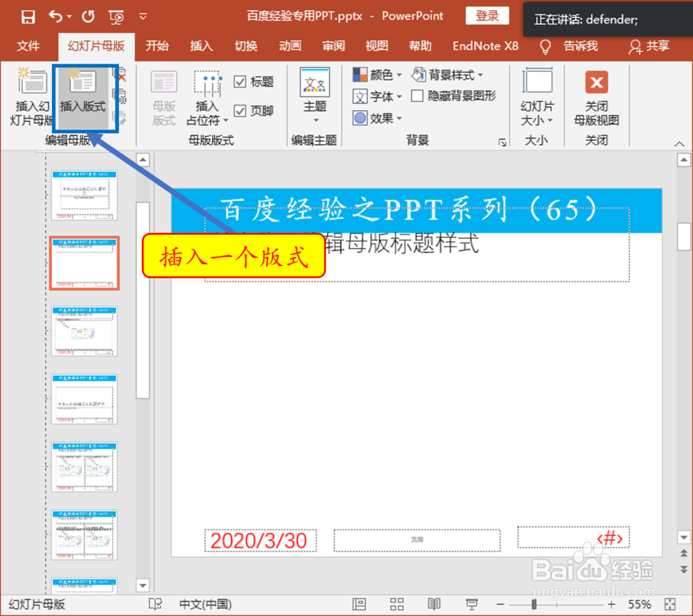Toggle the 隐藏背景图形 checkbox

click(x=417, y=96)
